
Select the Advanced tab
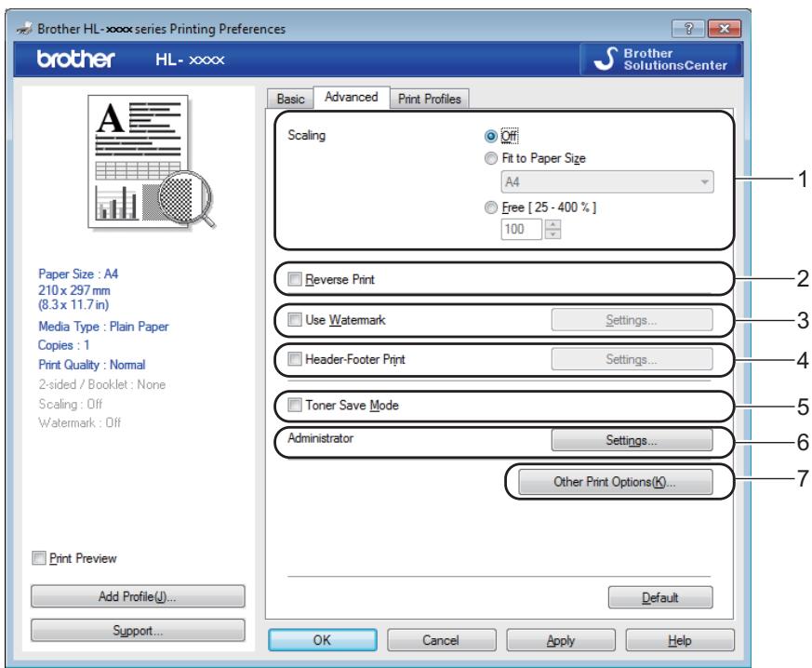[352, 98]
